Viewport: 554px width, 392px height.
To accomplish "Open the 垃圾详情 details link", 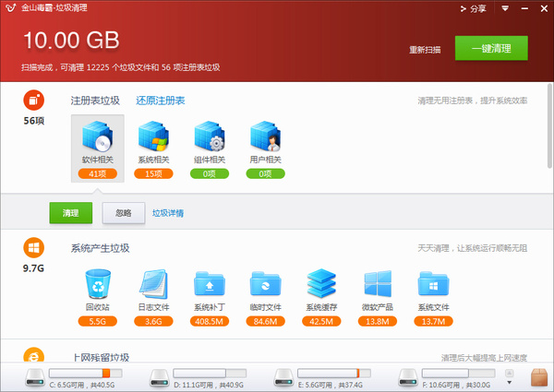I will coord(168,213).
